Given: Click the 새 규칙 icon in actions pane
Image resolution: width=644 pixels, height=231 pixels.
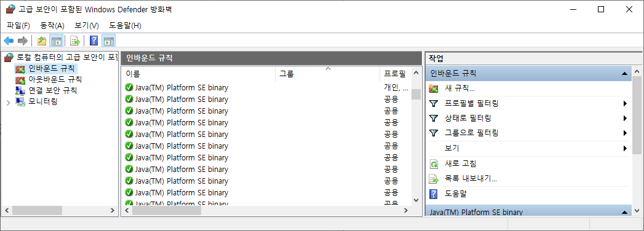Looking at the screenshot, I should (x=433, y=88).
